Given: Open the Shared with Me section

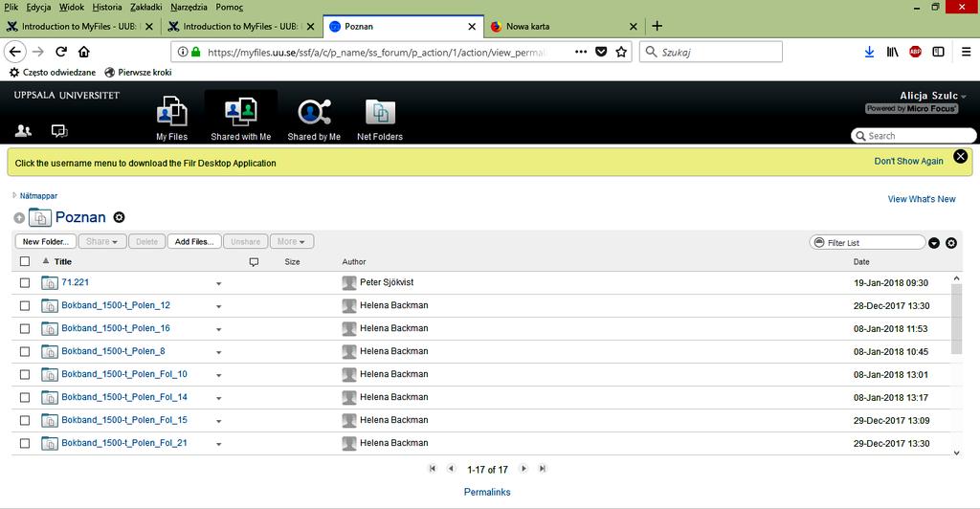Looking at the screenshot, I should pyautogui.click(x=240, y=118).
